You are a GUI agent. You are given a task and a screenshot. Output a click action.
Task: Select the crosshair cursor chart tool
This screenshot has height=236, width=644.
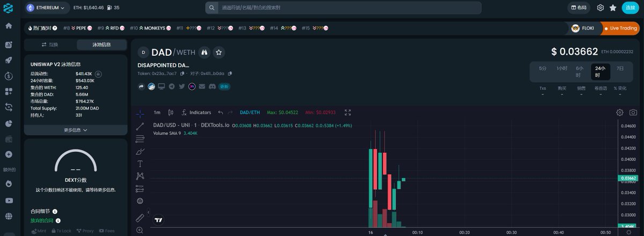(140, 114)
